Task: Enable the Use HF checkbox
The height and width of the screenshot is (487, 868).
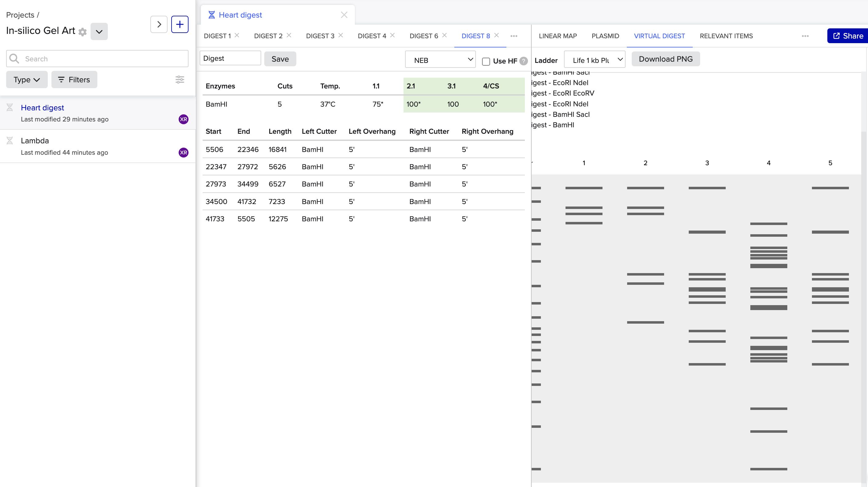Action: (486, 61)
